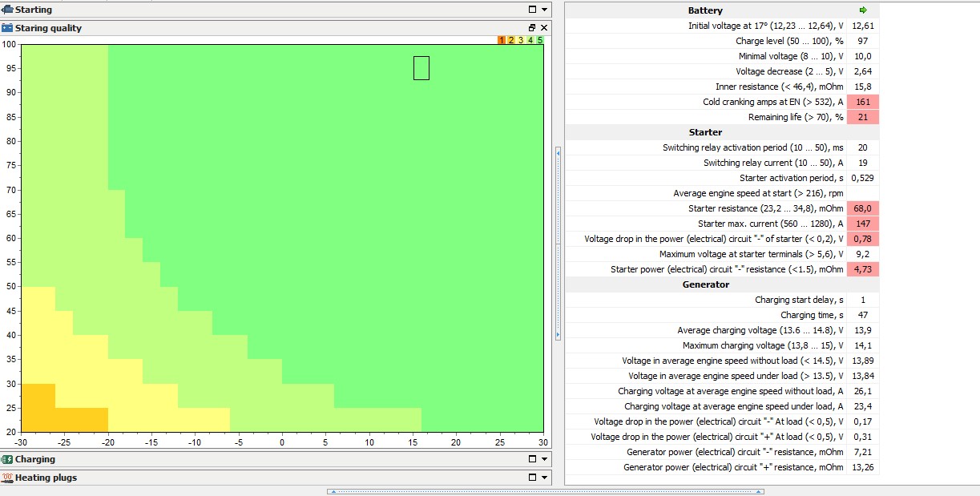This screenshot has height=496, width=980.
Task: Click the Starter activation period value 0,529
Action: [863, 178]
